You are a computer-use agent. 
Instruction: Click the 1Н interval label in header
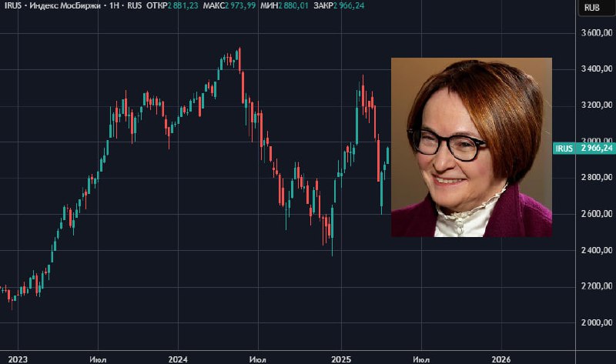(114, 6)
